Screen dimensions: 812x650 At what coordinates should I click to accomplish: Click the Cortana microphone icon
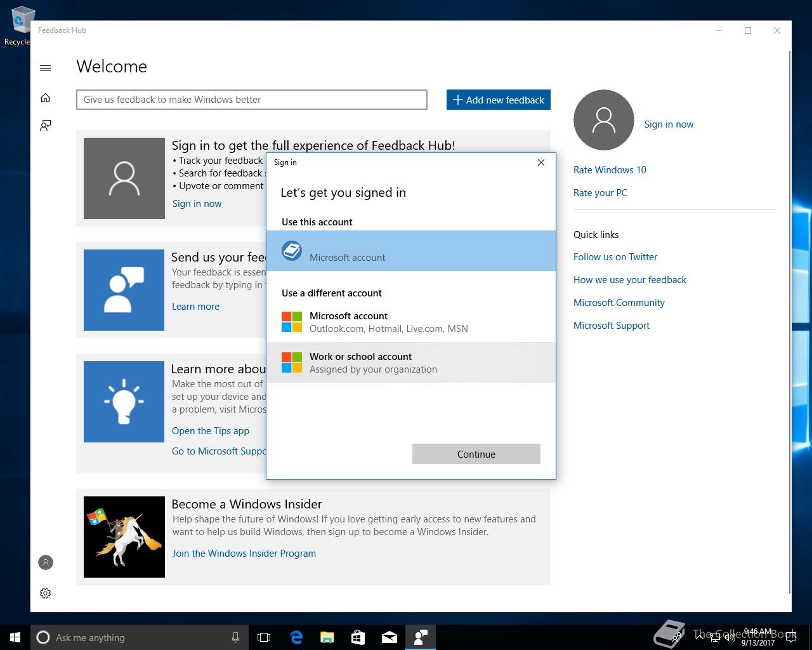pyautogui.click(x=235, y=637)
